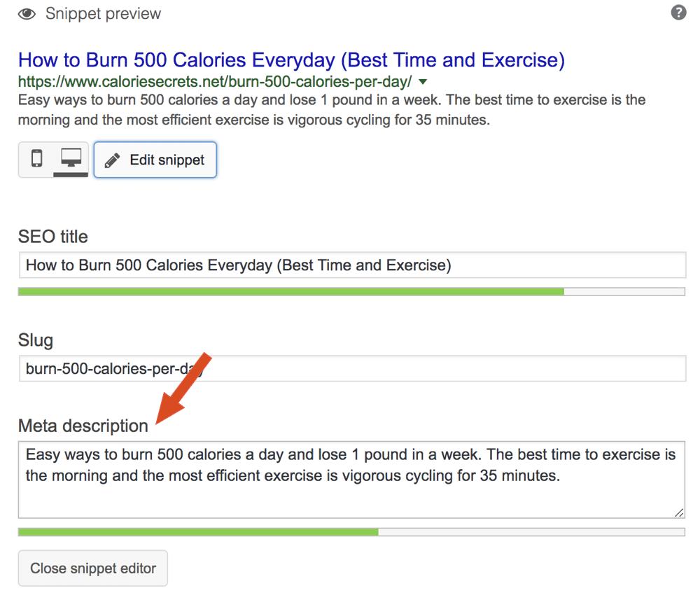Expand the arrow next to the snippet URL

422,81
